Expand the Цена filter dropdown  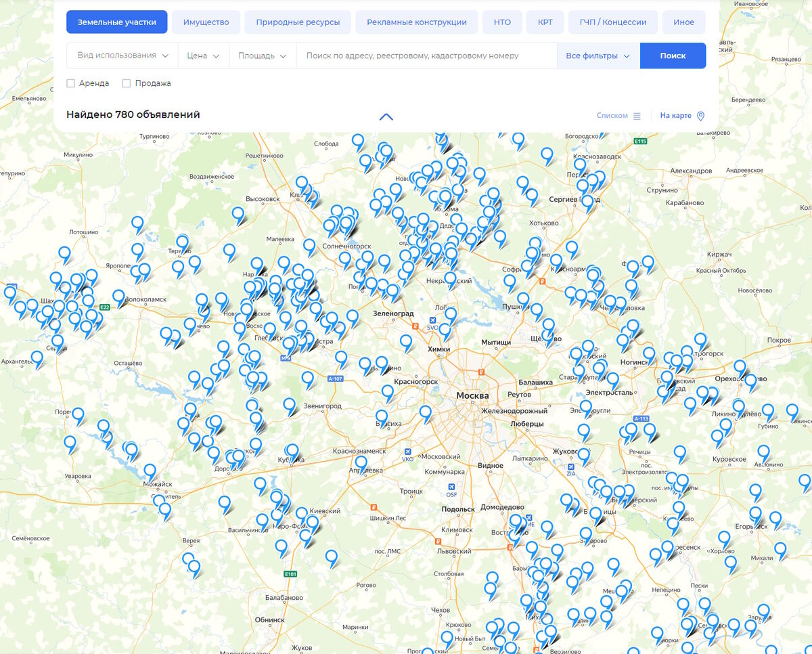tap(203, 56)
